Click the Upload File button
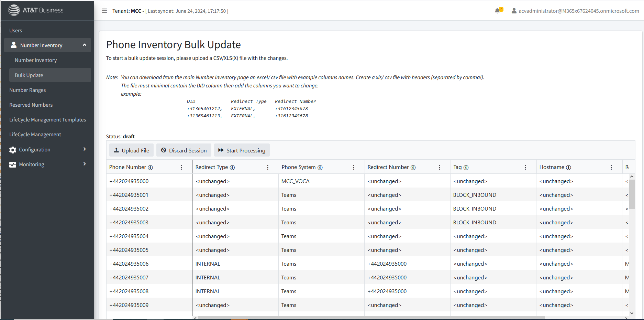 (x=131, y=150)
